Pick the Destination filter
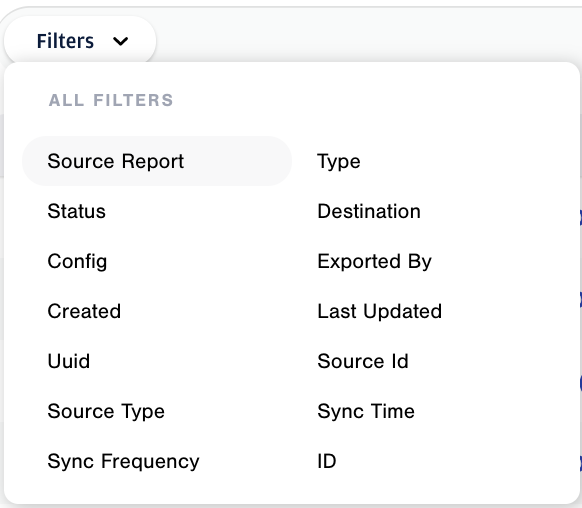Screen dimensions: 582x508 (427, 211)
